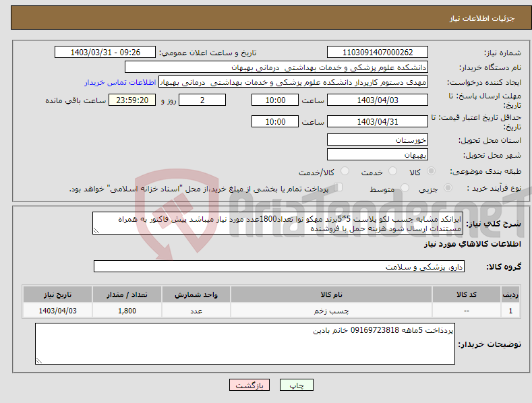Click the resize handle of the buyer notes box
Viewport: 532px width, 403px height.
(39, 361)
